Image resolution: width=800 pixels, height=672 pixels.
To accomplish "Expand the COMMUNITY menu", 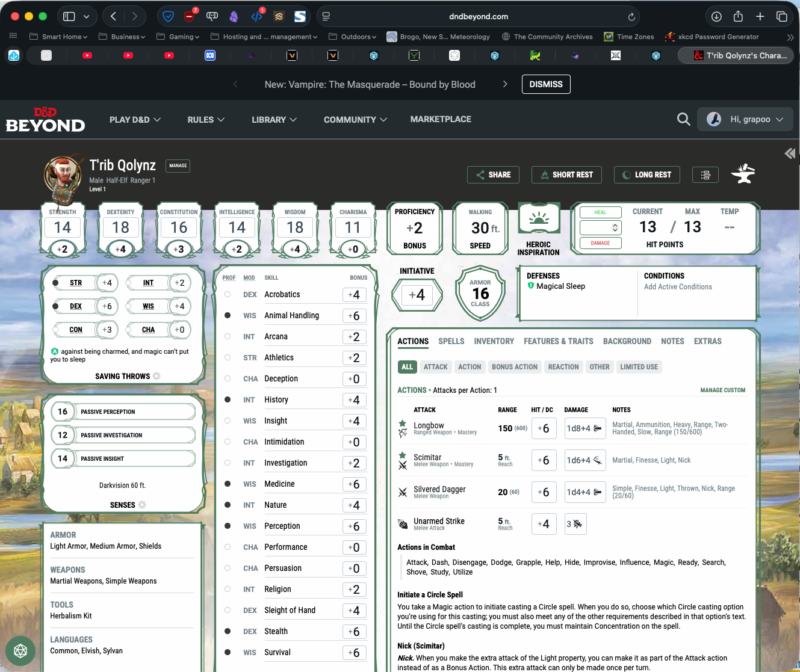I will coord(355,120).
